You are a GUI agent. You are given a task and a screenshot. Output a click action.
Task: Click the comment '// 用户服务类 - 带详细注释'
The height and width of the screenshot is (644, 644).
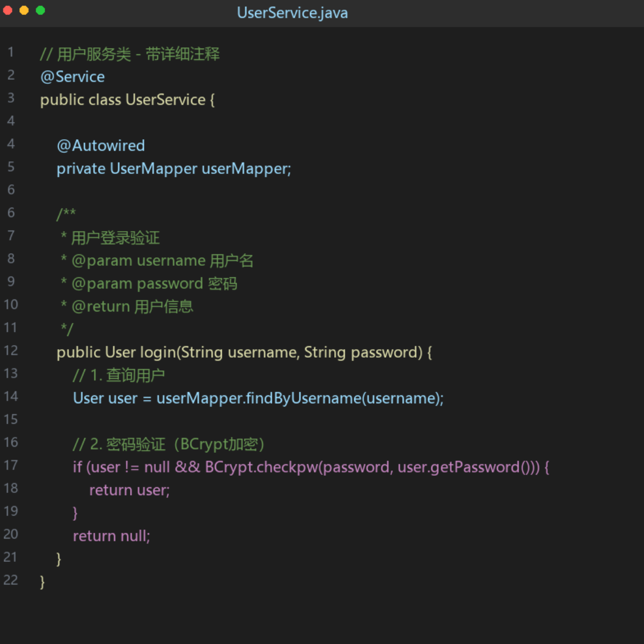click(130, 54)
